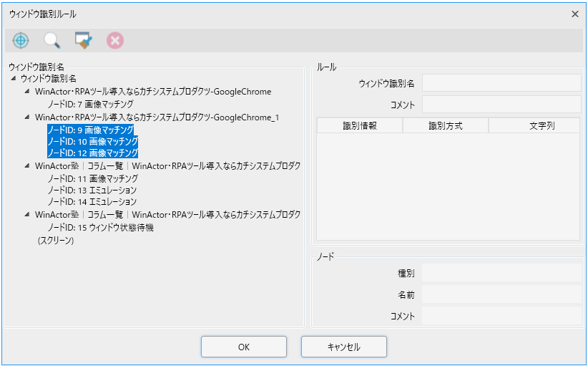Collapse the root ウィンドウ識別名 tree node
The height and width of the screenshot is (366, 588).
pos(14,78)
